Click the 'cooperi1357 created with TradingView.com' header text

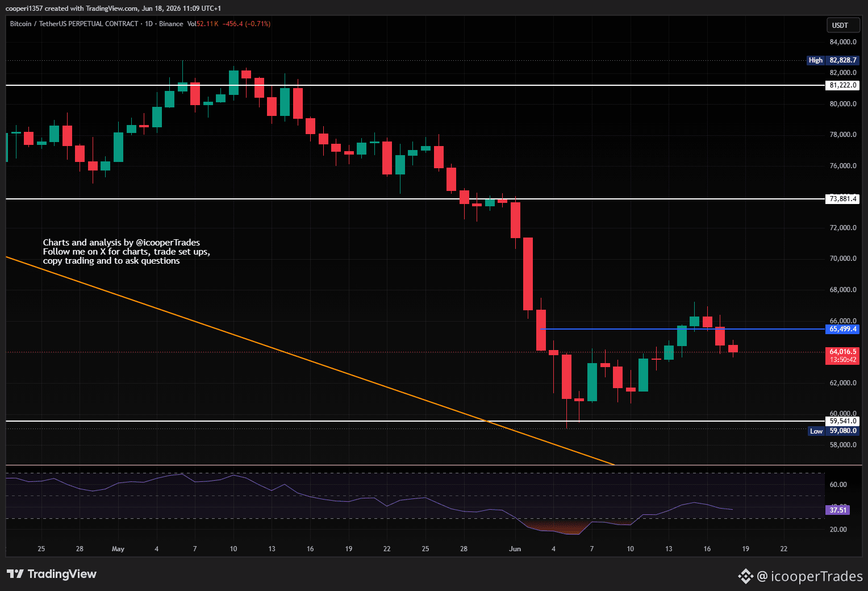(x=72, y=9)
